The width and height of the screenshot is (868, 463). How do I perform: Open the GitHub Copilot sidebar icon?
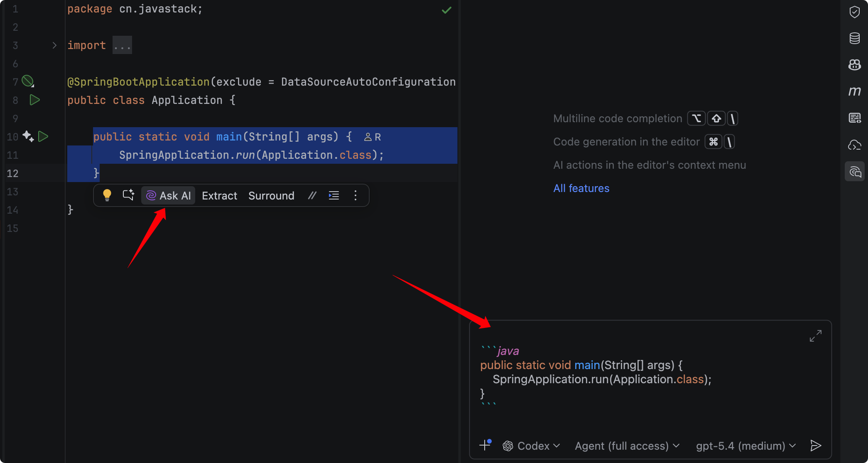pyautogui.click(x=854, y=65)
